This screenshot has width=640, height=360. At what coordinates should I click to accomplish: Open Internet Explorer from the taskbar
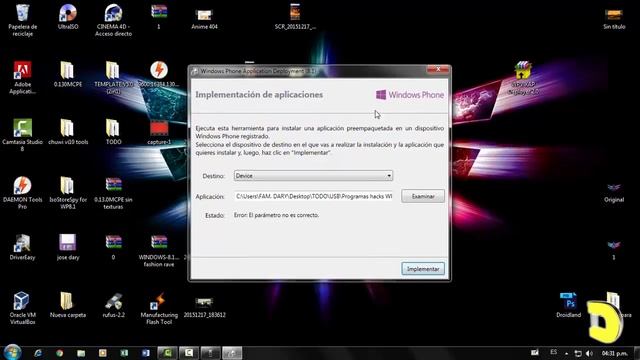(38, 353)
